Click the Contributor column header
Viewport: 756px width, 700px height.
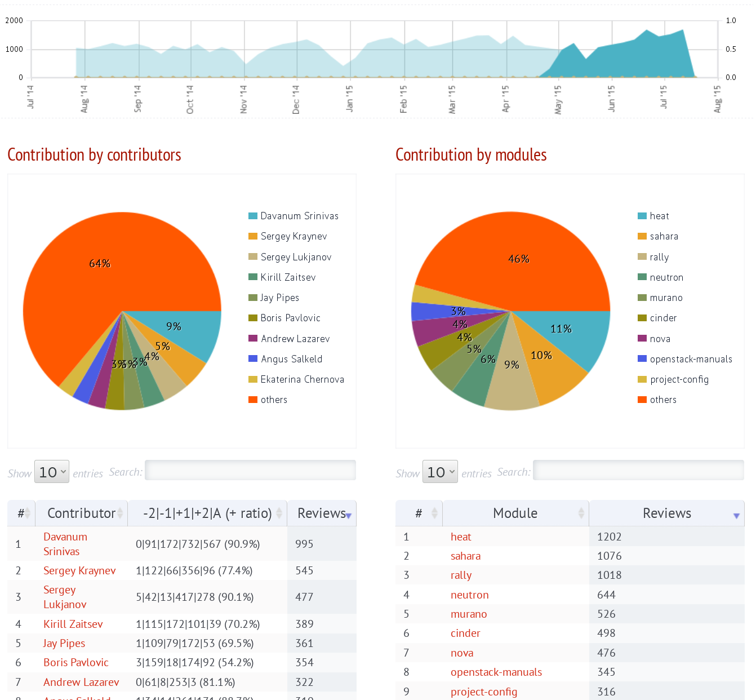point(81,513)
